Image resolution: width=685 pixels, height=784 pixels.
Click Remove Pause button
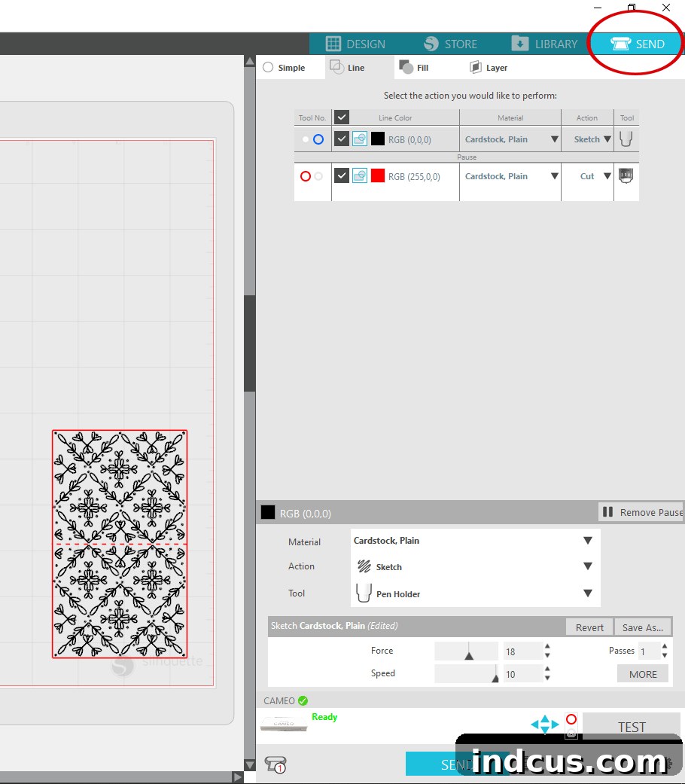click(641, 512)
